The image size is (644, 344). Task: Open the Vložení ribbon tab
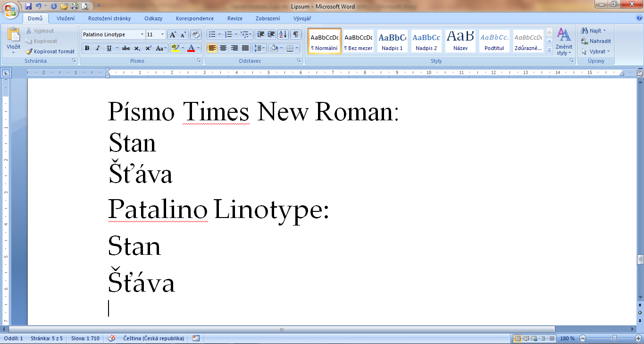66,18
